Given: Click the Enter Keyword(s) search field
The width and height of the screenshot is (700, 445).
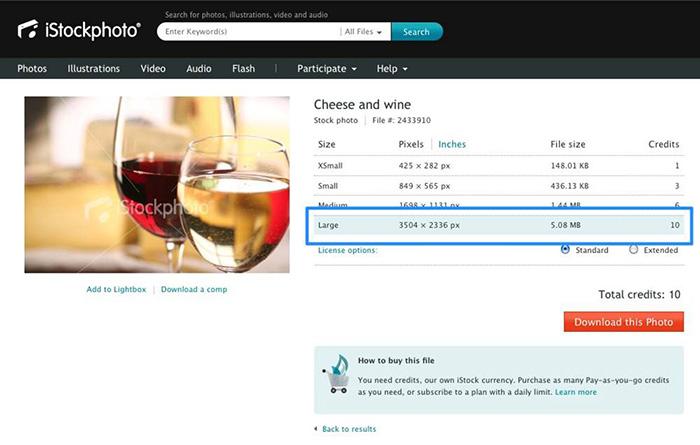Looking at the screenshot, I should click(x=250, y=32).
